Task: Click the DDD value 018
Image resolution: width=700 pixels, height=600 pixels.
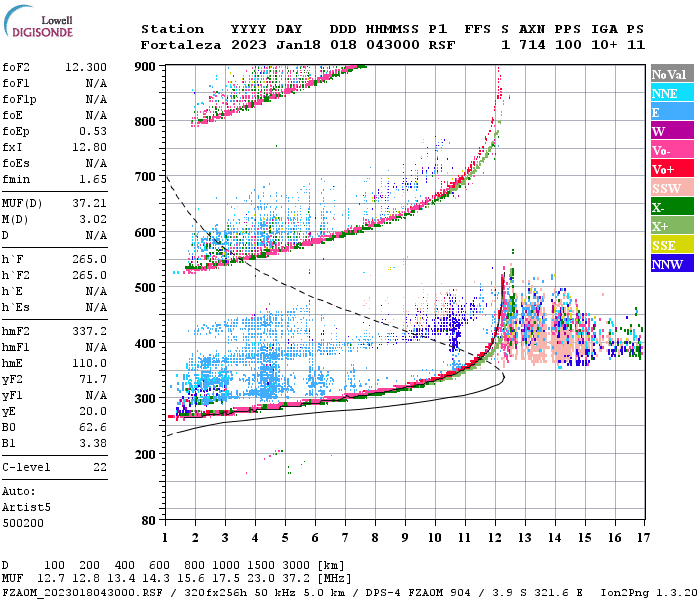Action: coord(343,45)
